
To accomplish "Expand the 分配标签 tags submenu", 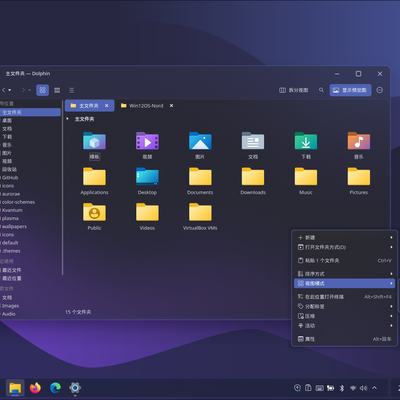I will 345,306.
